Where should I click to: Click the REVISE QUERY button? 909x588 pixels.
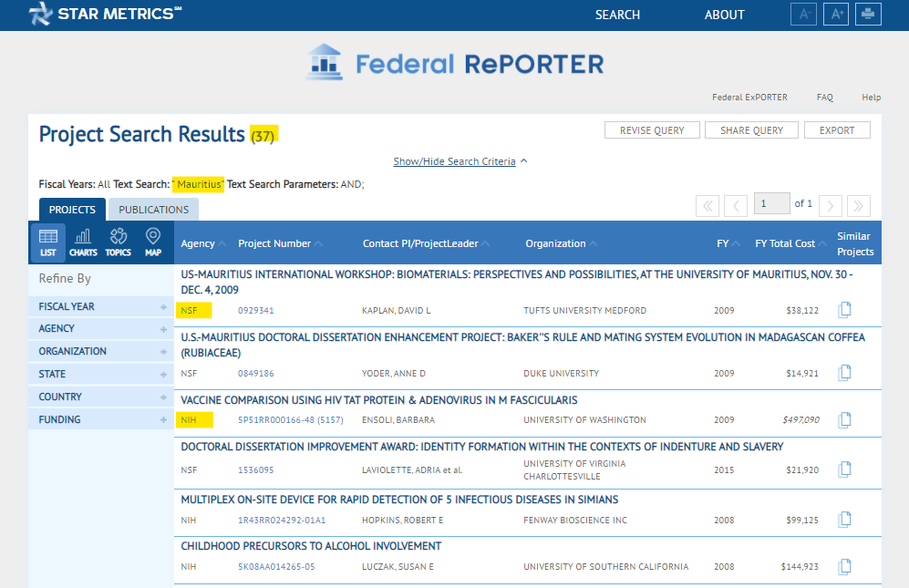click(x=652, y=129)
